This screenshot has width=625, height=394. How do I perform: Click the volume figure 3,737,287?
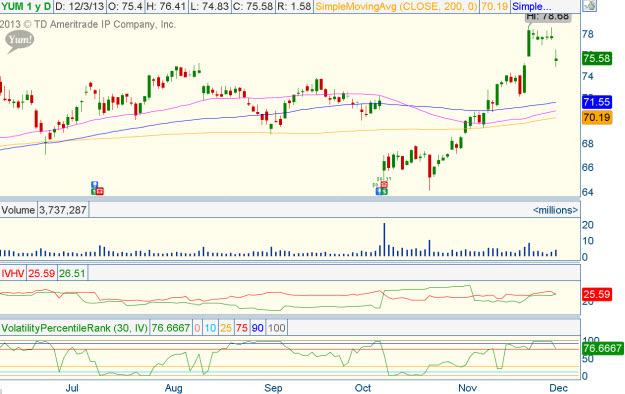pos(63,210)
